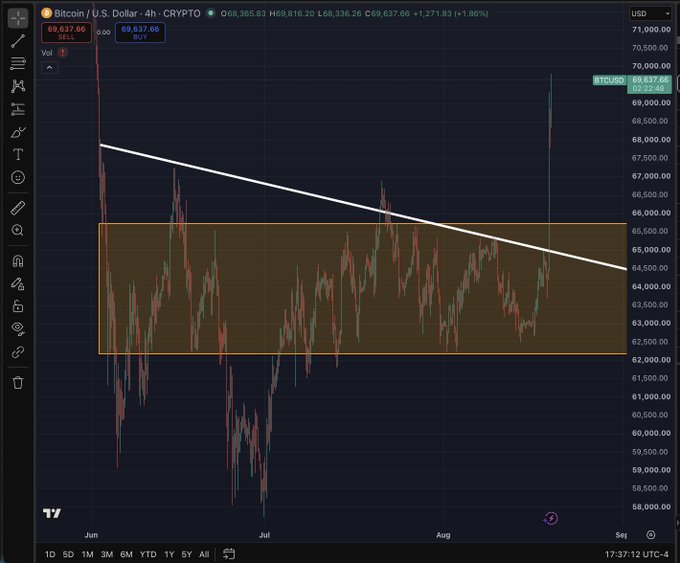The height and width of the screenshot is (563, 680).
Task: Activate the ruler measure tool
Action: (18, 208)
